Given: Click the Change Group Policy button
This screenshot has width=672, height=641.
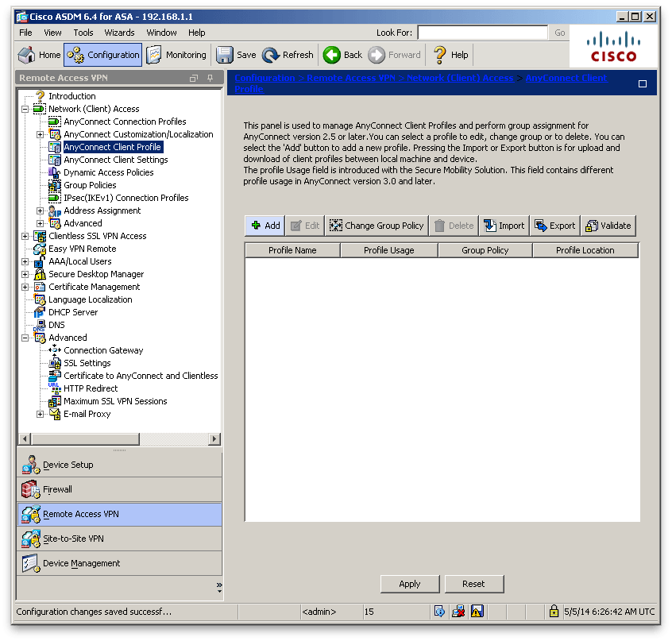Looking at the screenshot, I should point(377,226).
